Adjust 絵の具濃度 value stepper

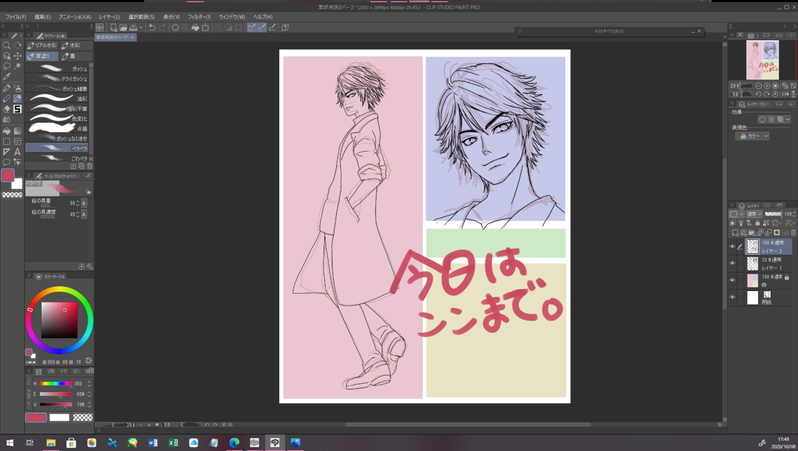[77, 214]
